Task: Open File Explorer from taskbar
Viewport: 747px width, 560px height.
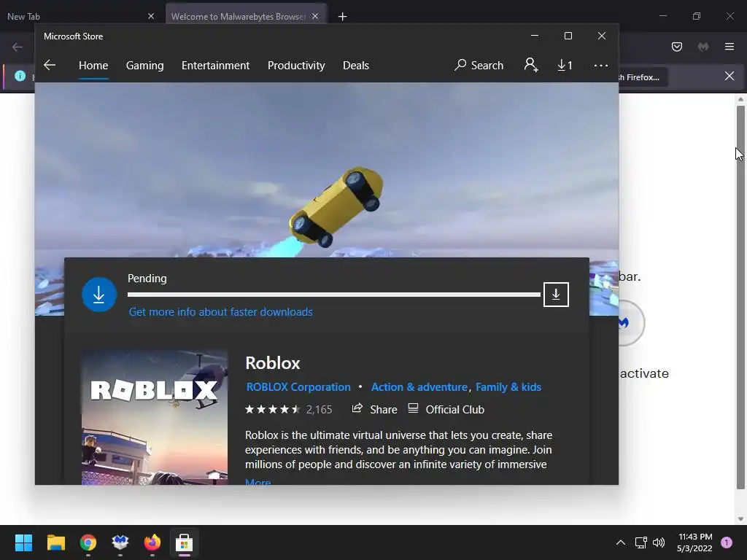Action: click(55, 542)
